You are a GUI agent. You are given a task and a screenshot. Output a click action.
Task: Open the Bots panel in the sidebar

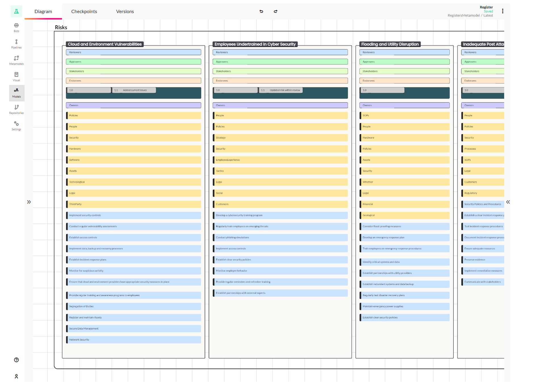[x=16, y=27]
